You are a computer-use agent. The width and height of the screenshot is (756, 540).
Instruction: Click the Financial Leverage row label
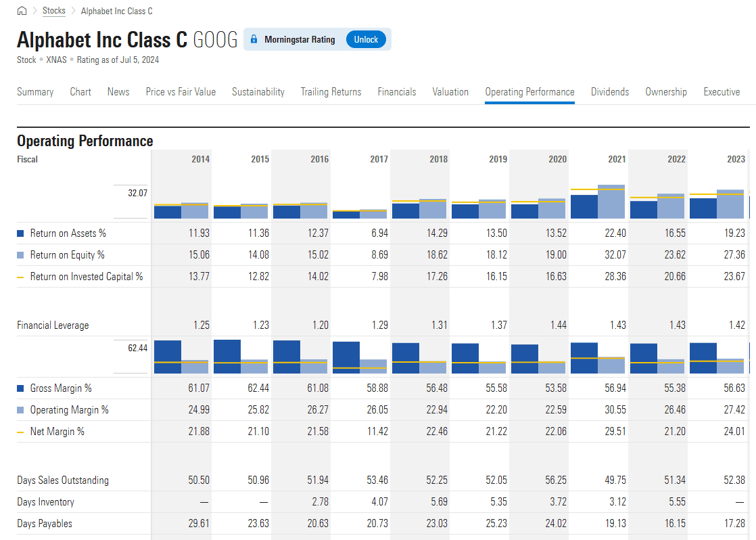coord(53,325)
